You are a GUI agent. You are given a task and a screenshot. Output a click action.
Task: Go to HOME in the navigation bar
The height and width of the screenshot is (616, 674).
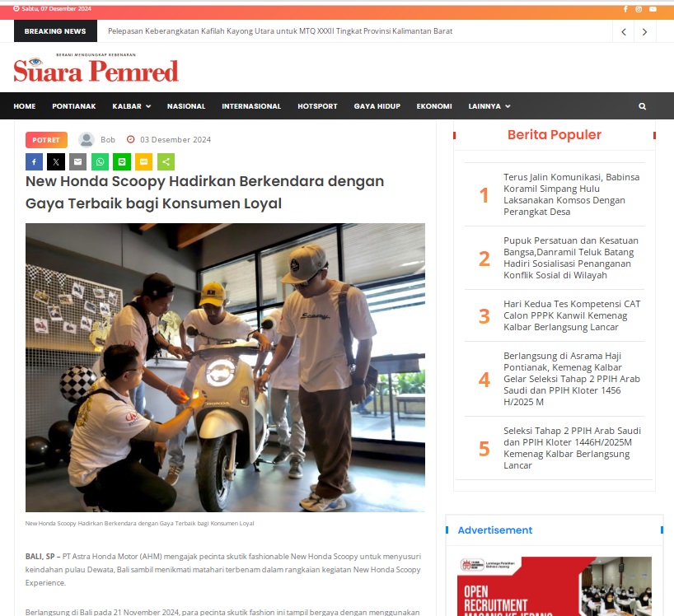(25, 106)
